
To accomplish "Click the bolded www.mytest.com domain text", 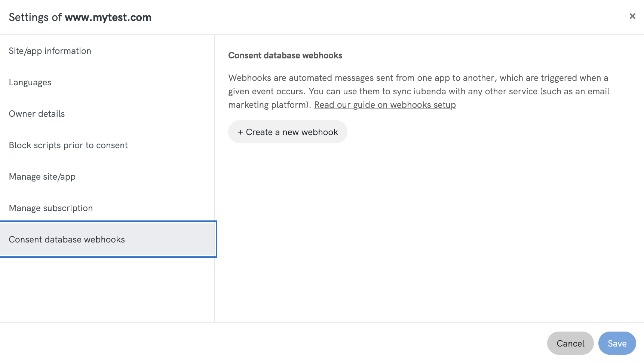I will pyautogui.click(x=108, y=17).
